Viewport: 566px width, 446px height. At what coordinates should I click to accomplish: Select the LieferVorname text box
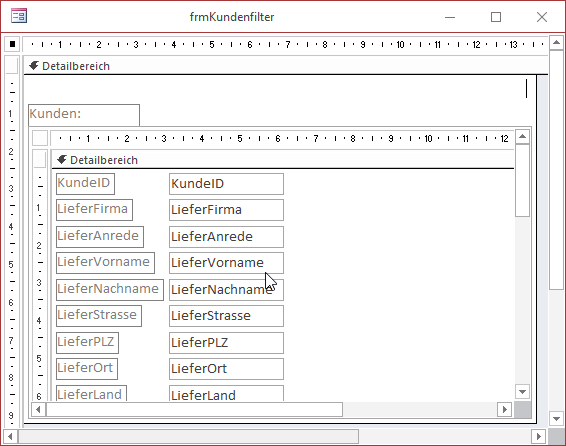pos(226,263)
